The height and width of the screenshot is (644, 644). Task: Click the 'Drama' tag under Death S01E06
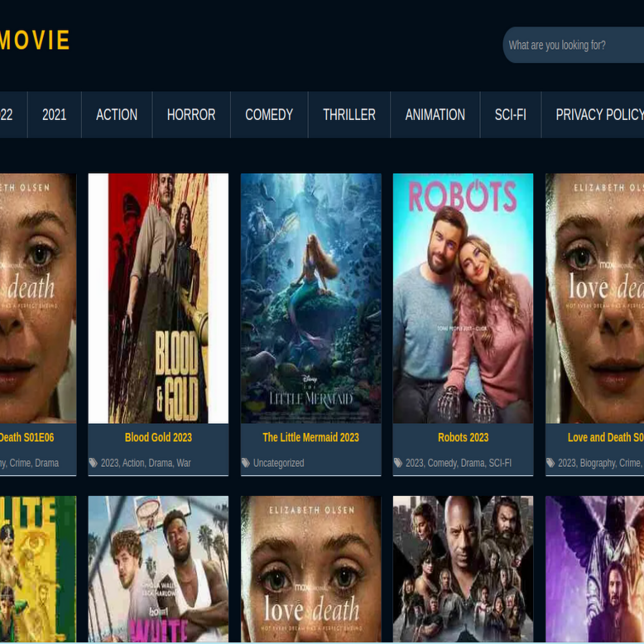[47, 463]
